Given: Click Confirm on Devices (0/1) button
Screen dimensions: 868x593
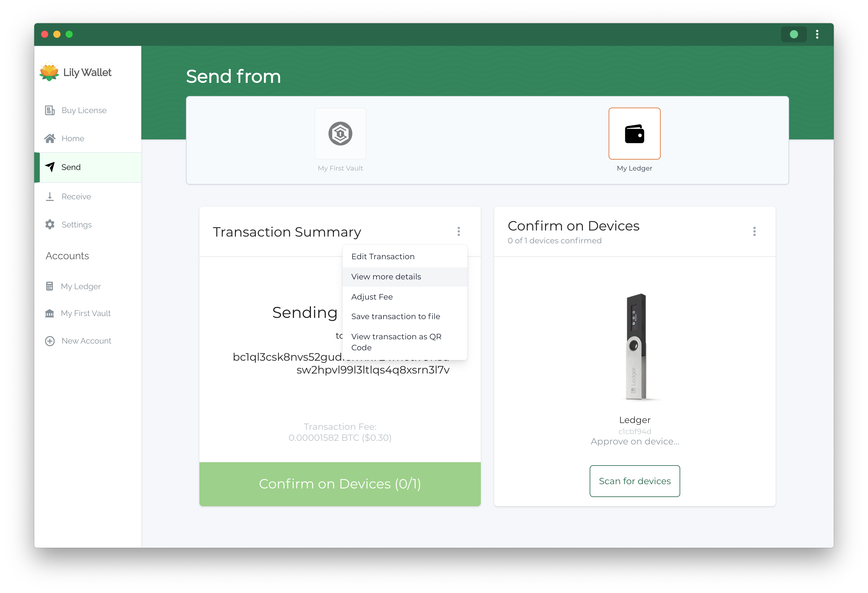Looking at the screenshot, I should coord(340,483).
